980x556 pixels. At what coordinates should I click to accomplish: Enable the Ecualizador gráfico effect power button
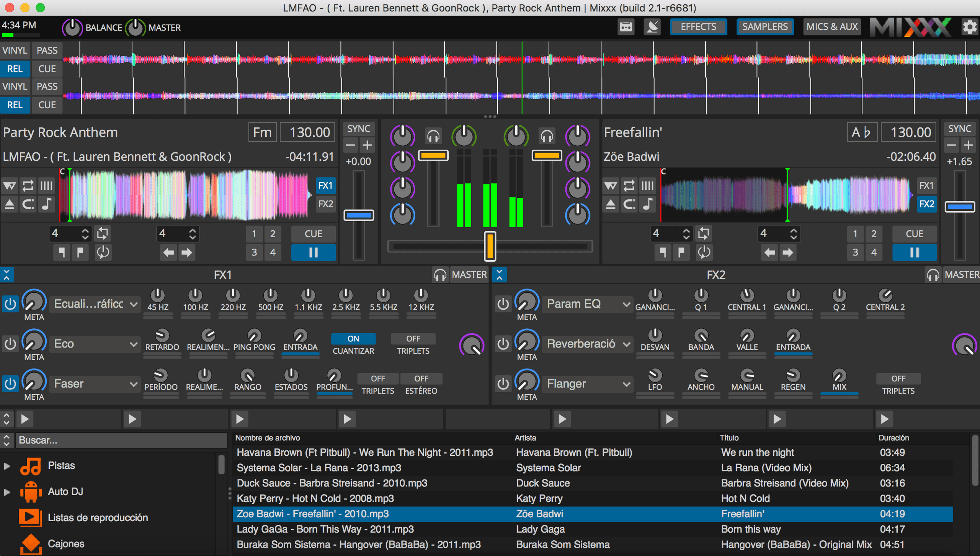coord(10,304)
